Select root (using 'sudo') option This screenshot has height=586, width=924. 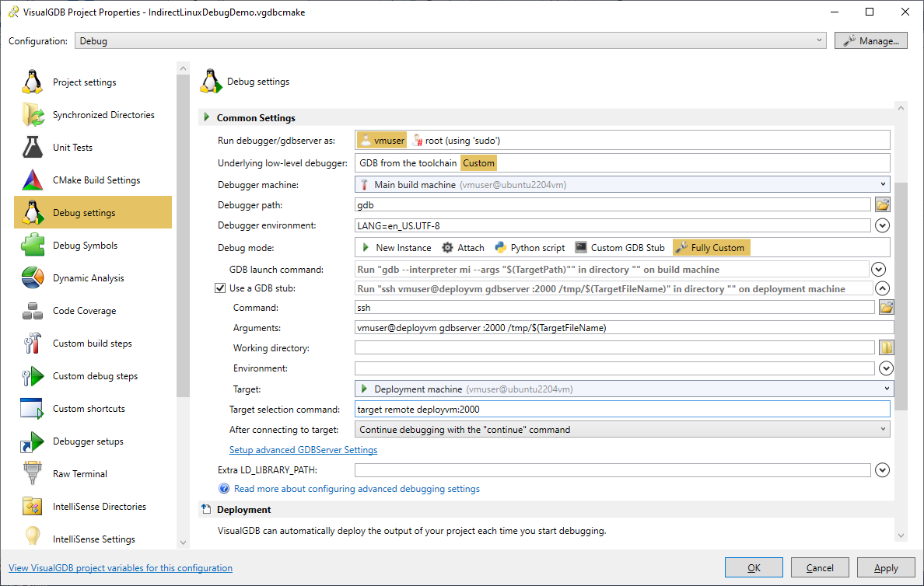tap(456, 141)
